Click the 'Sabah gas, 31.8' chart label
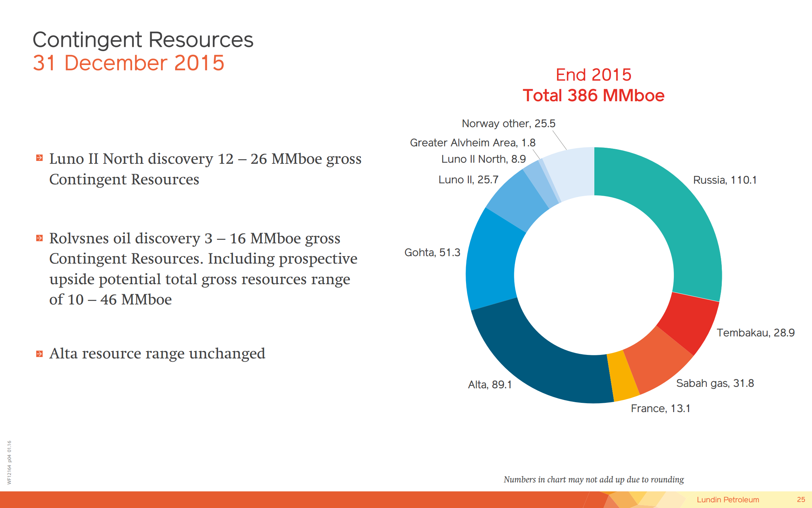The width and height of the screenshot is (812, 508). tap(715, 383)
